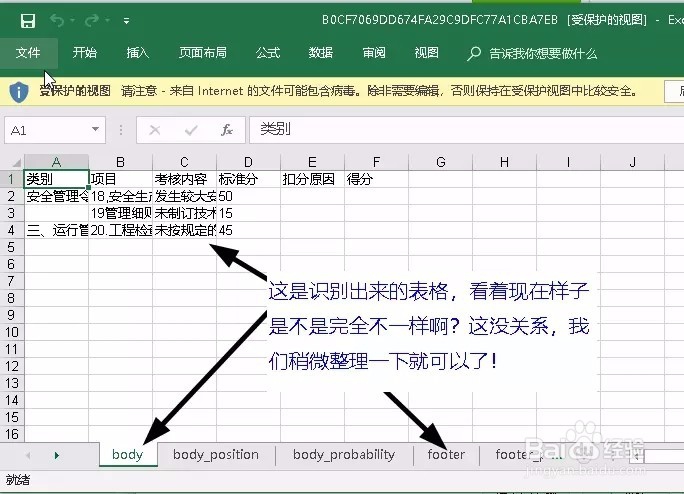Click cell F1 containing 得分
The width and height of the screenshot is (684, 494).
376,179
